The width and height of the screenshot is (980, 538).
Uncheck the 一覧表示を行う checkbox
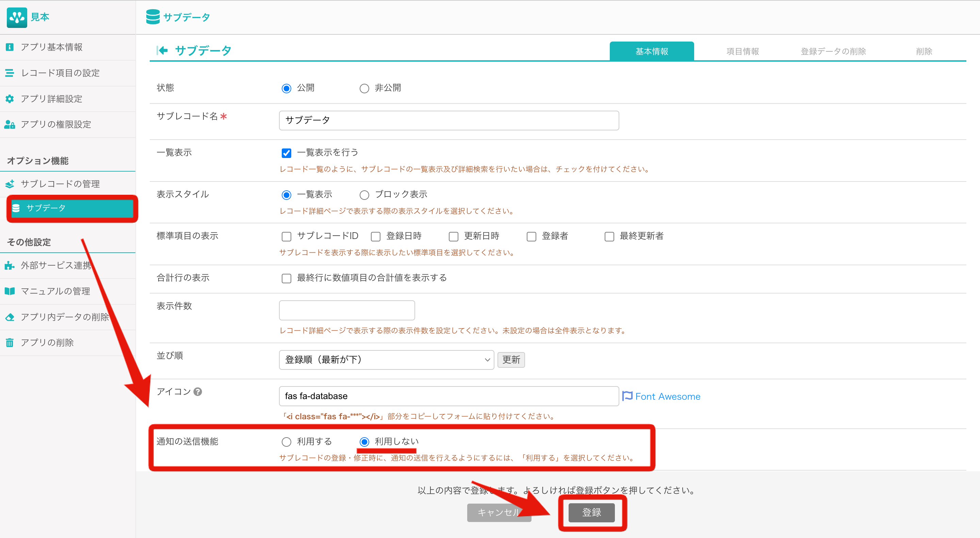pyautogui.click(x=286, y=153)
